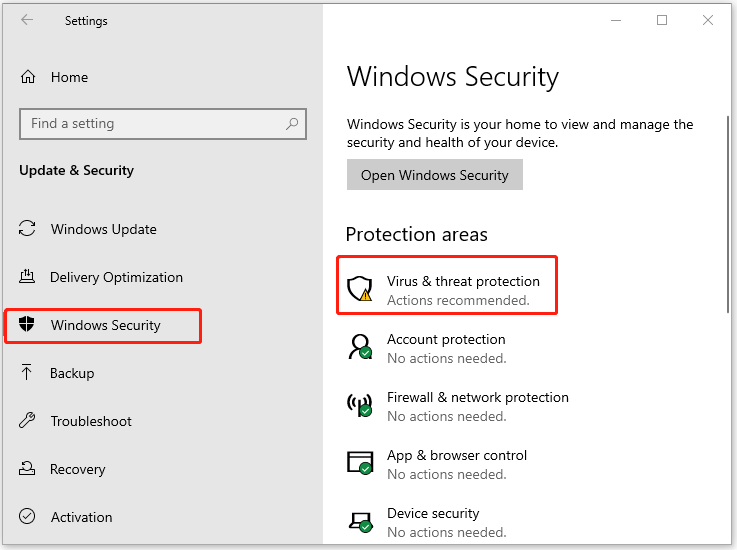Click the Device security laptop icon
Image resolution: width=737 pixels, height=550 pixels.
click(x=359, y=521)
